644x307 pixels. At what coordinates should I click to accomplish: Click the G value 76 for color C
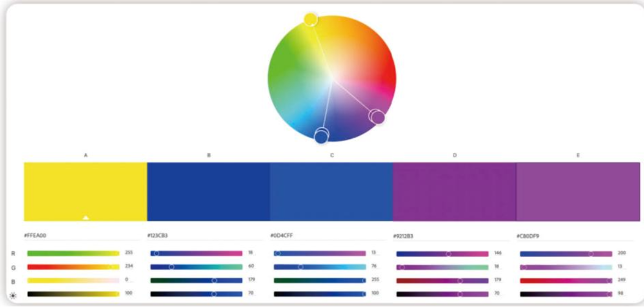374,267
